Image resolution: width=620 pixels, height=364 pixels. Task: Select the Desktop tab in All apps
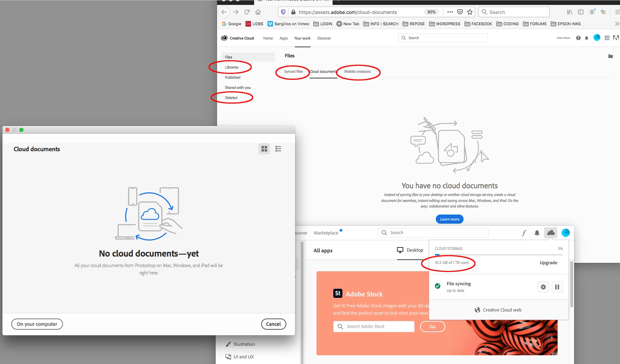(410, 250)
